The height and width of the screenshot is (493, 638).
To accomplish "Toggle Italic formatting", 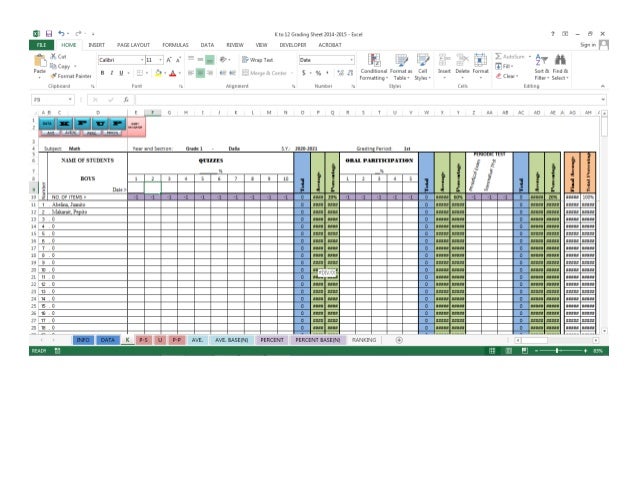I will point(112,73).
